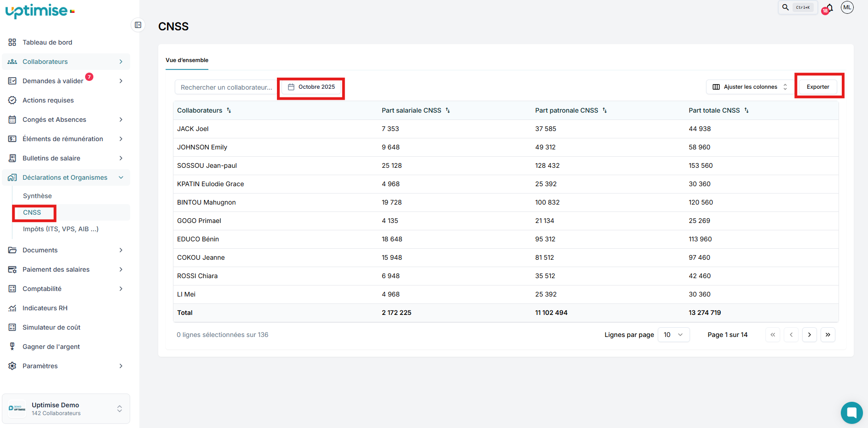Open the Lignes par page dropdown
868x428 pixels.
(673, 335)
